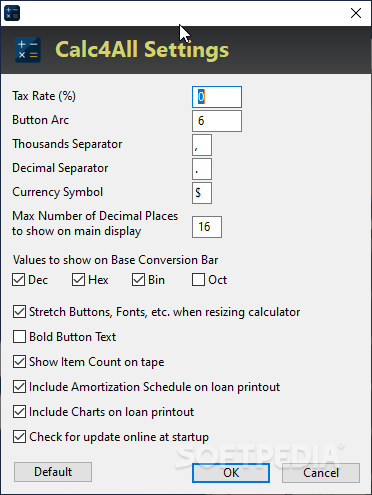
Task: Click the Thousands Separator label
Action: [x=67, y=144]
